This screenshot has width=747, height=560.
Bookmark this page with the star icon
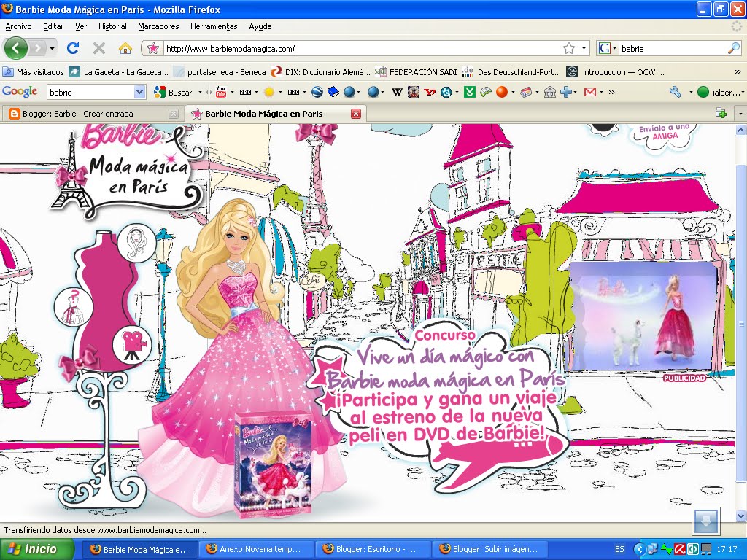[569, 48]
